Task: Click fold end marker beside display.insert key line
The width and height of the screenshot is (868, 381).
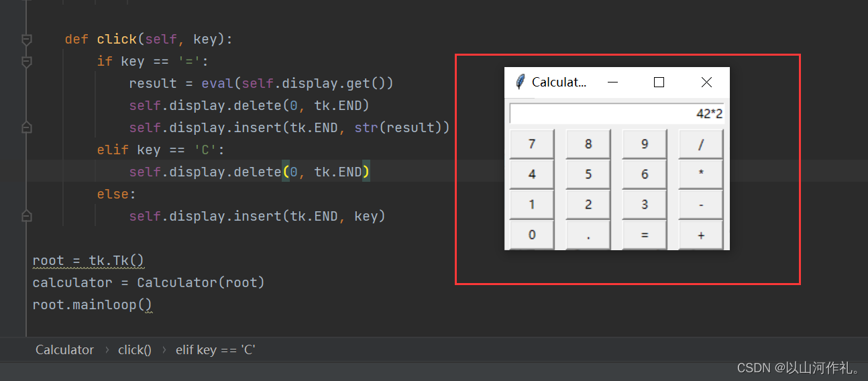Action: pyautogui.click(x=27, y=216)
